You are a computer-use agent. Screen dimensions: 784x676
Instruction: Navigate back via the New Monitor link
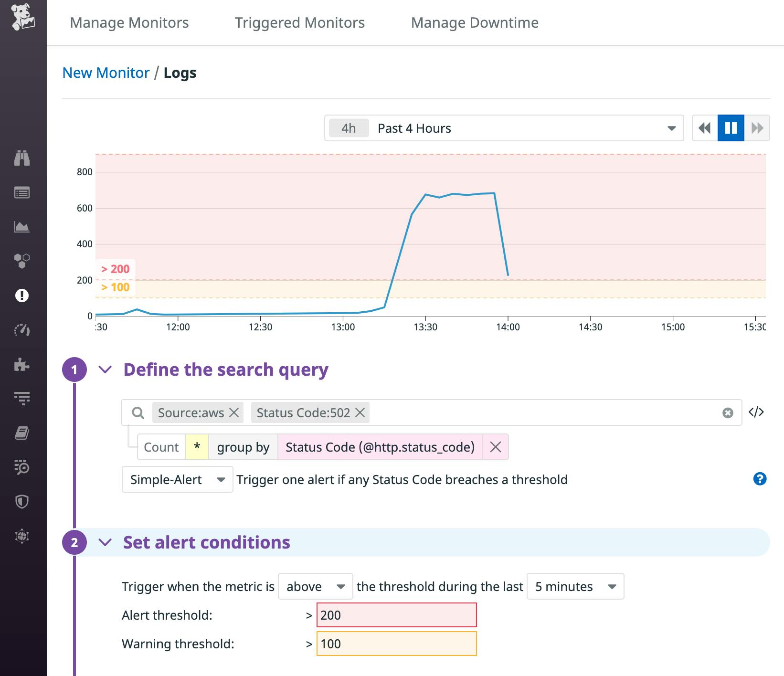(106, 73)
